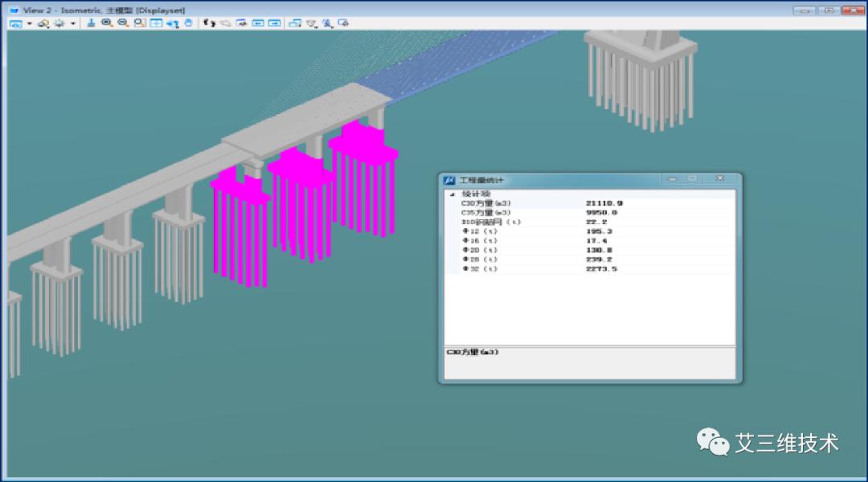Click the Fit View icon
Screen dimensions: 868x482
pos(156,23)
